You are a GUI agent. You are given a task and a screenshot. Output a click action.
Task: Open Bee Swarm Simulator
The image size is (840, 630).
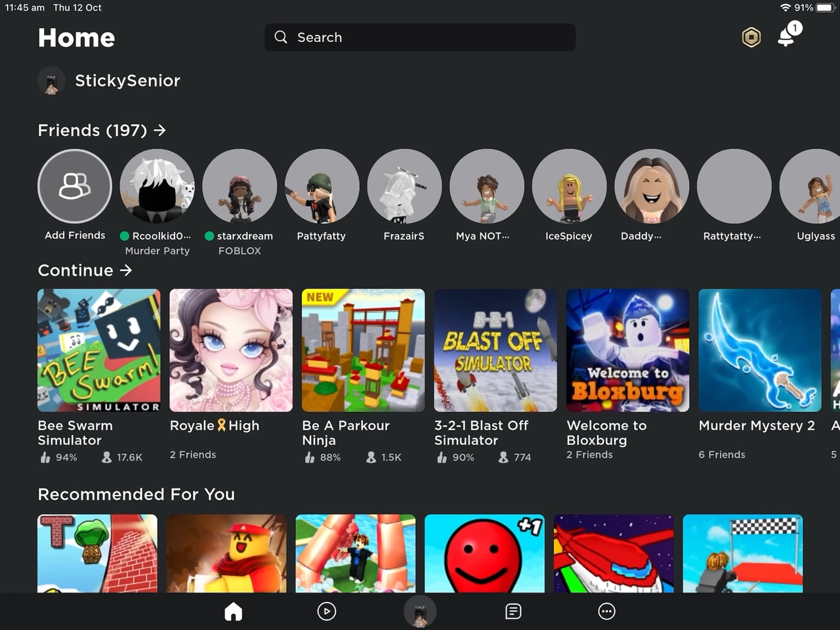pyautogui.click(x=98, y=350)
